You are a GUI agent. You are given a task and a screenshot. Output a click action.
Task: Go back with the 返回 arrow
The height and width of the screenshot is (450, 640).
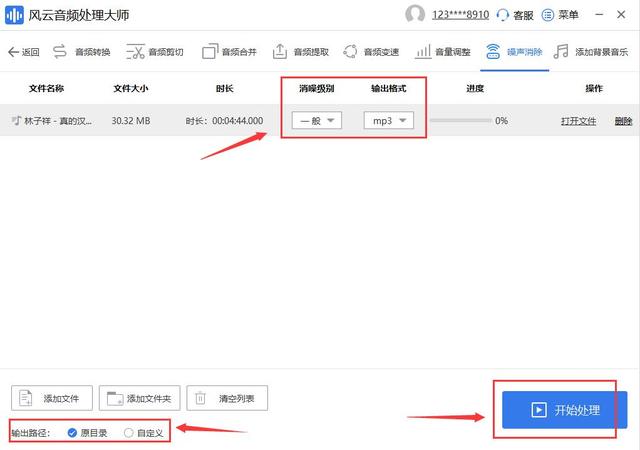click(x=24, y=52)
